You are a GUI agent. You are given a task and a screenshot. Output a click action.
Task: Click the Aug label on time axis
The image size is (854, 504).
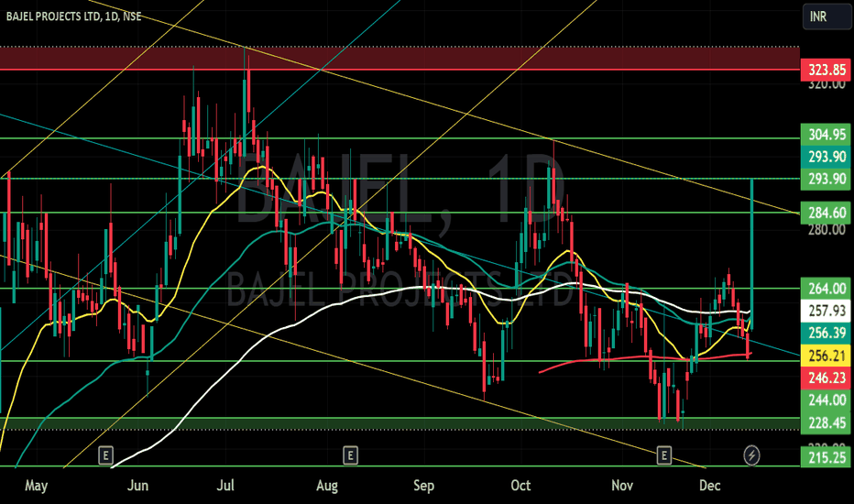pos(327,486)
